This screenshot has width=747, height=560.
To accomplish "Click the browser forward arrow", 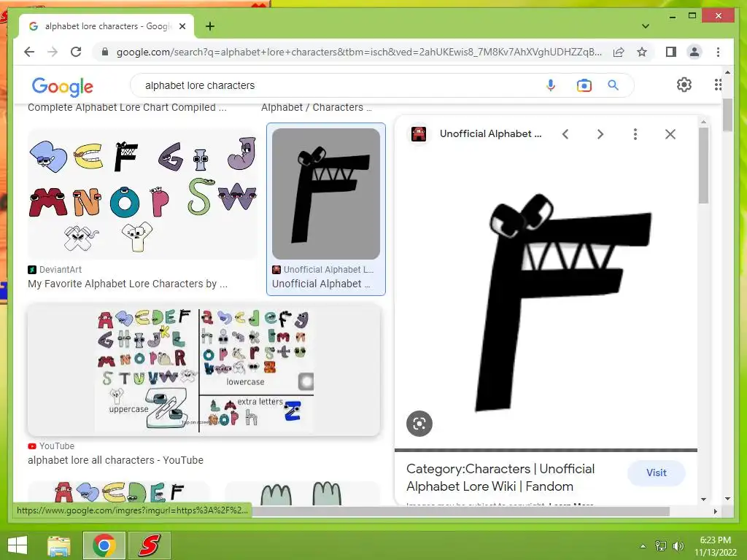I will click(53, 52).
